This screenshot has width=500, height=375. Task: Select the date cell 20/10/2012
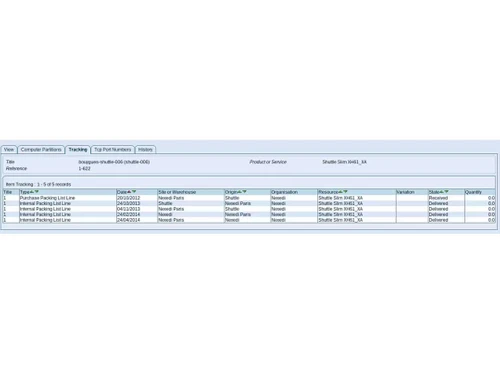point(128,198)
